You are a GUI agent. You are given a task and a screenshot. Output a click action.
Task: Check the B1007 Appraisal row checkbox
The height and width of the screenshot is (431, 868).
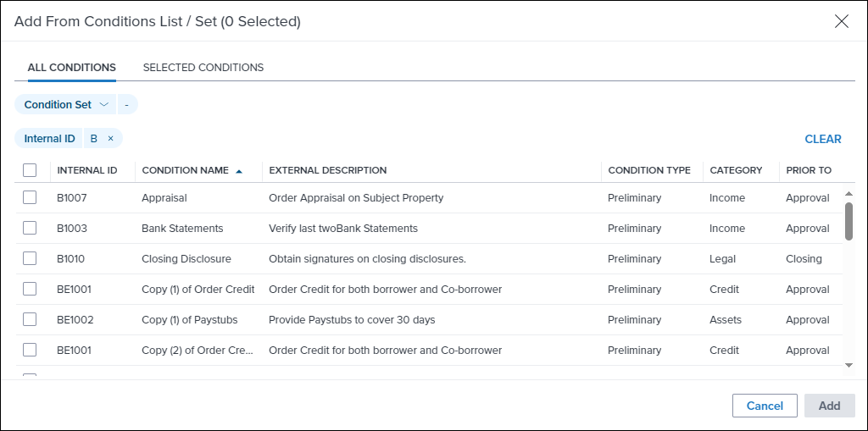coord(30,197)
